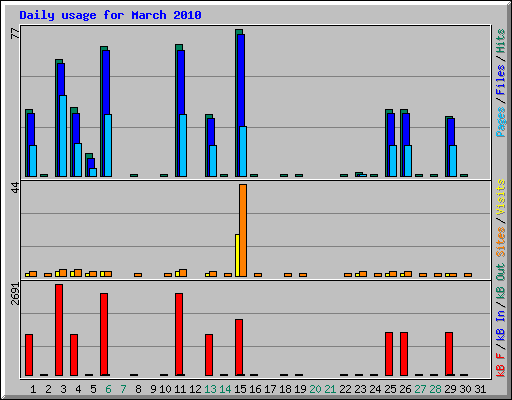This screenshot has height=400, width=512.
Task: Click the 2691 value on the bottom axis
Action: (15, 294)
